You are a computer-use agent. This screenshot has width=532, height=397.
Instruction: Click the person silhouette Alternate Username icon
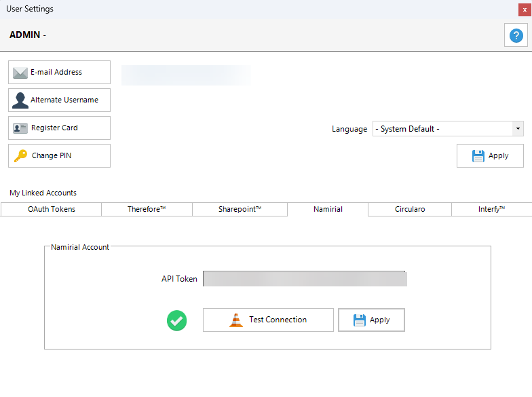(x=20, y=100)
